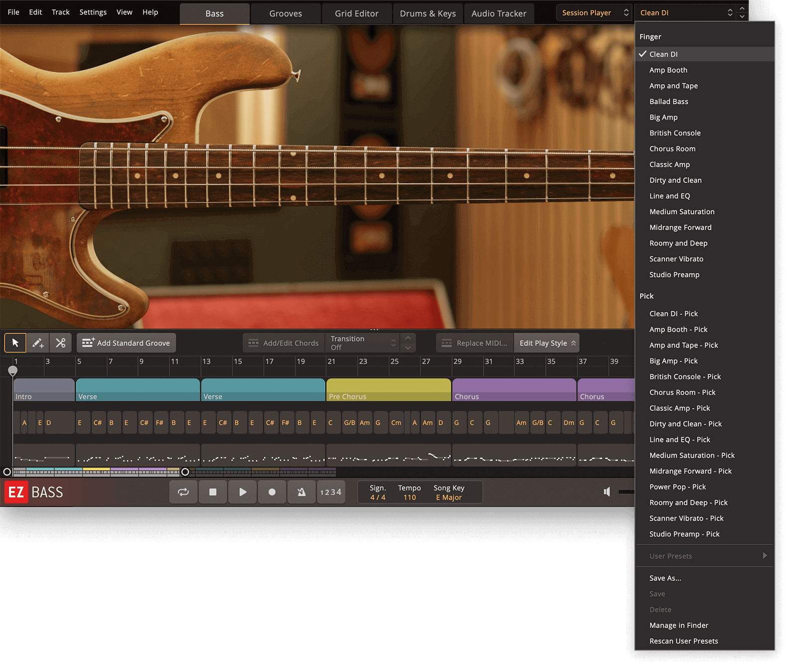Screen dimensions: 790x672
Task: Expand Edit Play Style panel
Action: point(547,343)
